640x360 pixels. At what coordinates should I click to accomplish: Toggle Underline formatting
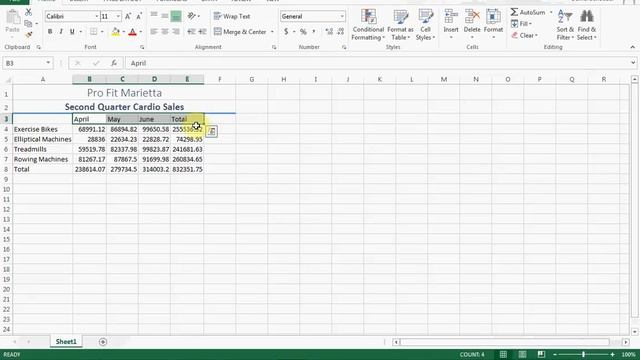click(x=72, y=31)
